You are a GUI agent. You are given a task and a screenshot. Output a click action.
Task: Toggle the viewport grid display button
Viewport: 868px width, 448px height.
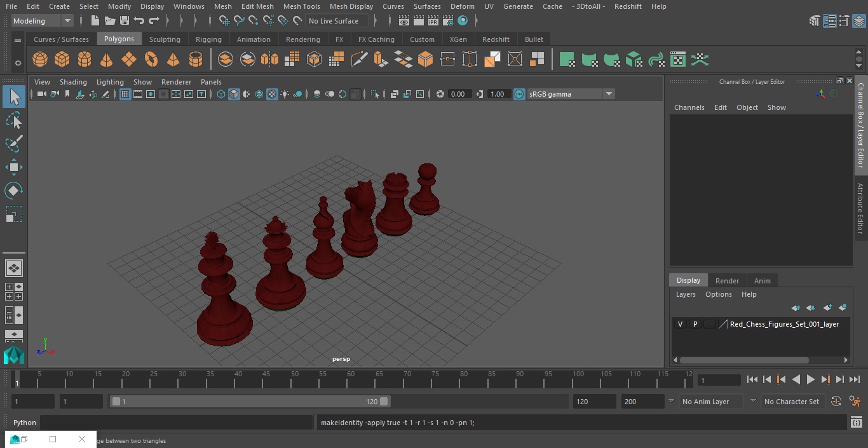pyautogui.click(x=125, y=94)
